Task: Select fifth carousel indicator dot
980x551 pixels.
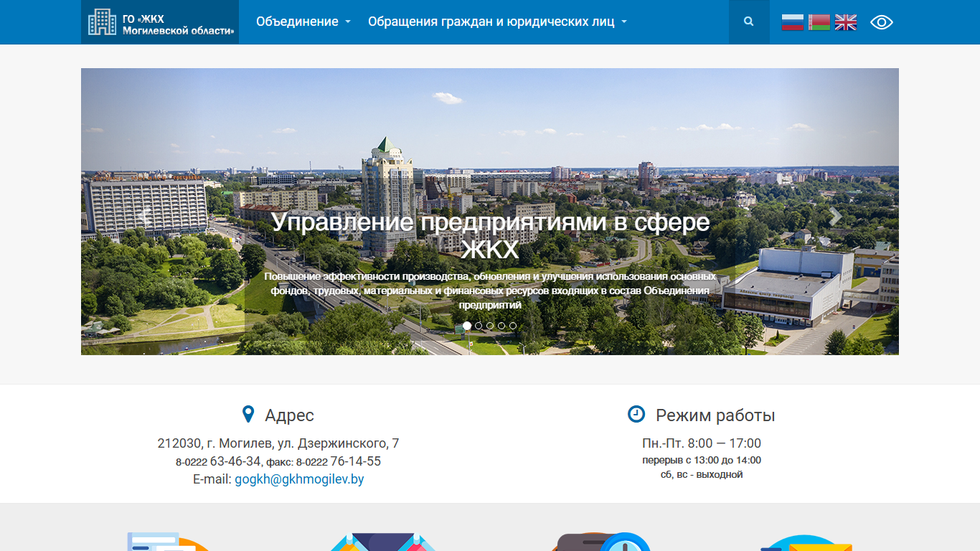Action: [x=513, y=326]
